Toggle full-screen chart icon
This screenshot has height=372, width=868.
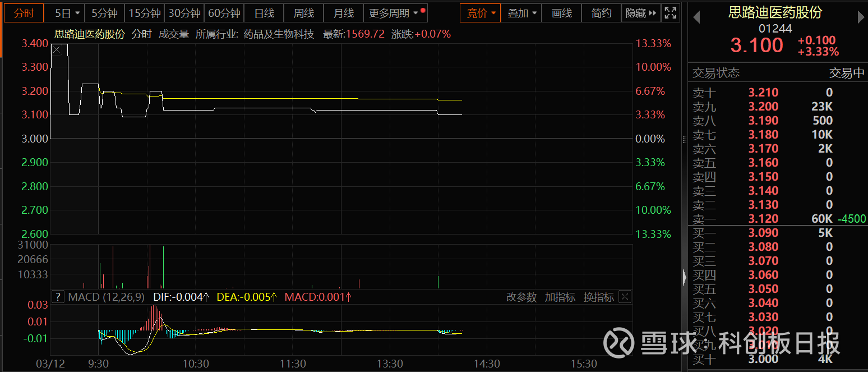click(670, 13)
